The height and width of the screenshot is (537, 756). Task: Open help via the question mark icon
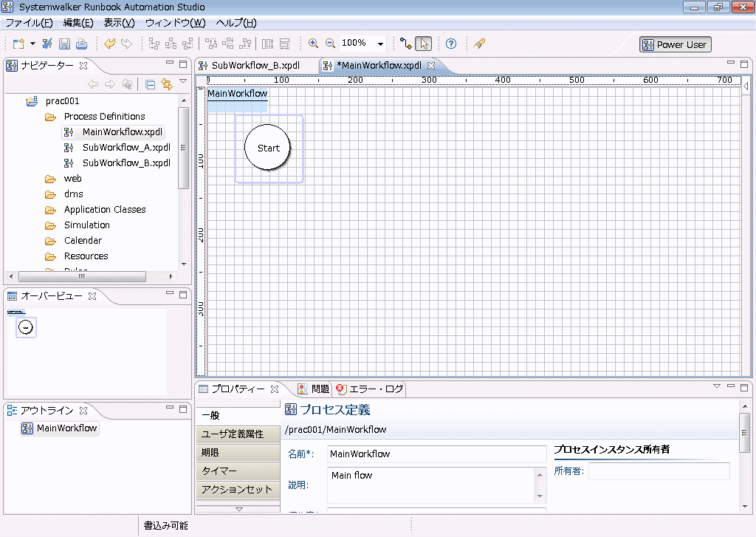coord(451,44)
